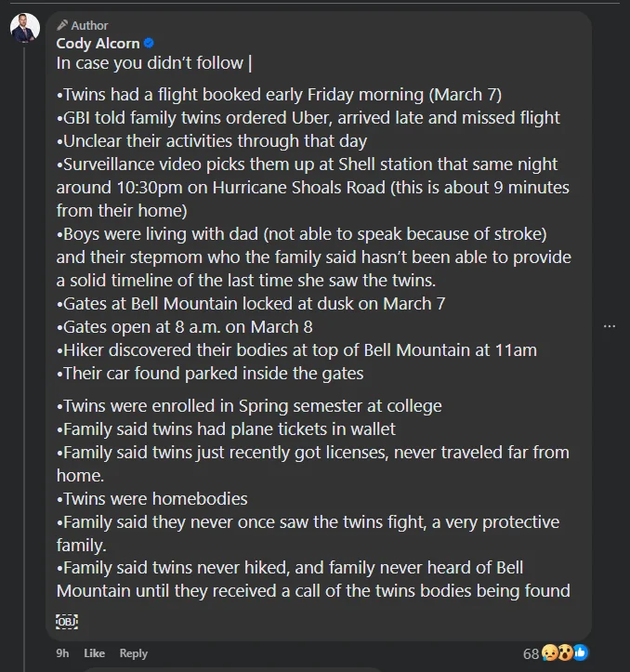Click the OBJ placeholder box in comment
Image resolution: width=630 pixels, height=672 pixels.
[67, 621]
